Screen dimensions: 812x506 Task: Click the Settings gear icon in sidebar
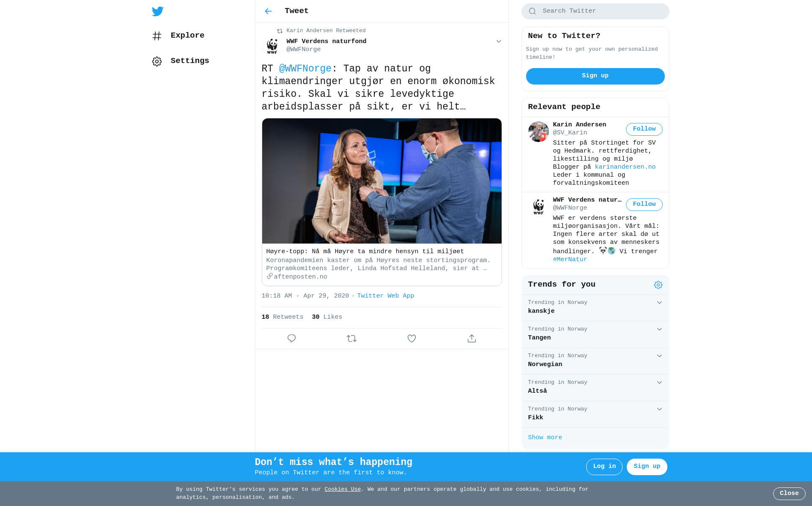tap(157, 61)
